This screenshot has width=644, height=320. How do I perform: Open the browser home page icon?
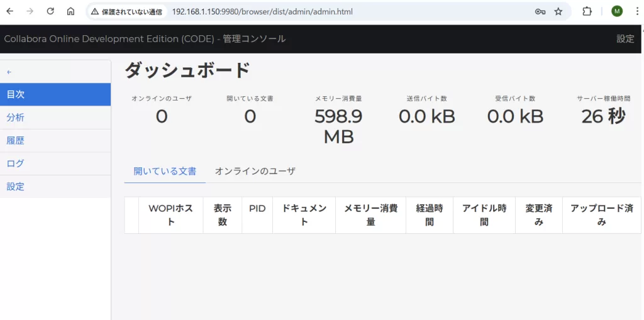click(70, 11)
